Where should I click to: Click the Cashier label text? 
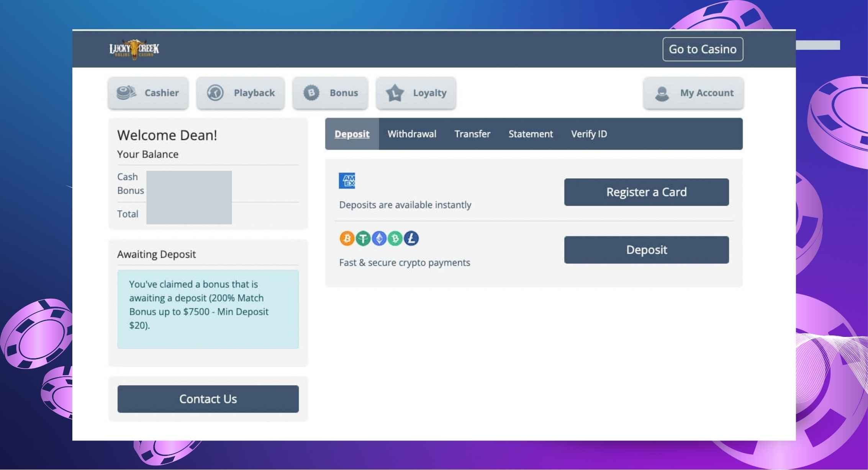pyautogui.click(x=162, y=93)
